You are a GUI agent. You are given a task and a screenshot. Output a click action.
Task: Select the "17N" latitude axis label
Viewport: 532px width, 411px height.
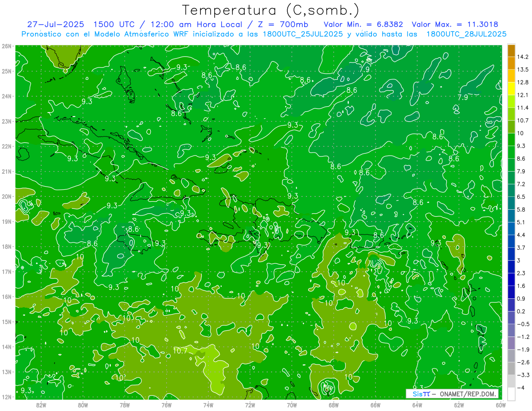coord(6,272)
